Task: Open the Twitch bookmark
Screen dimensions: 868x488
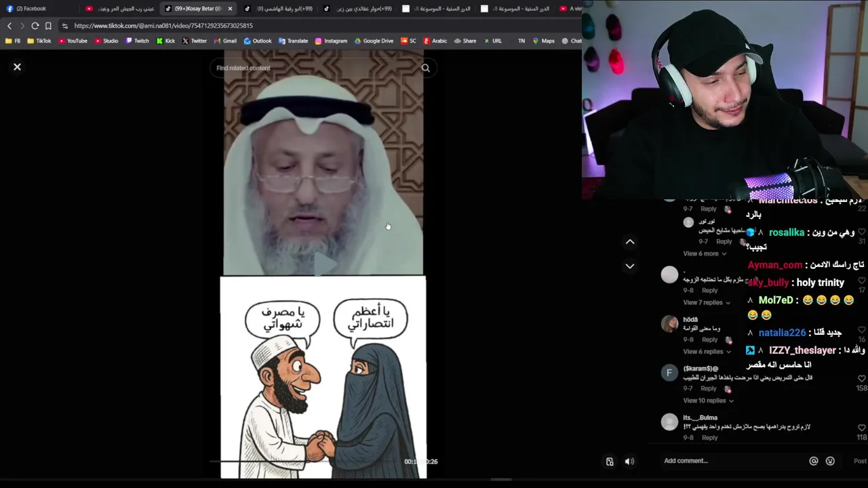Action: (137, 41)
